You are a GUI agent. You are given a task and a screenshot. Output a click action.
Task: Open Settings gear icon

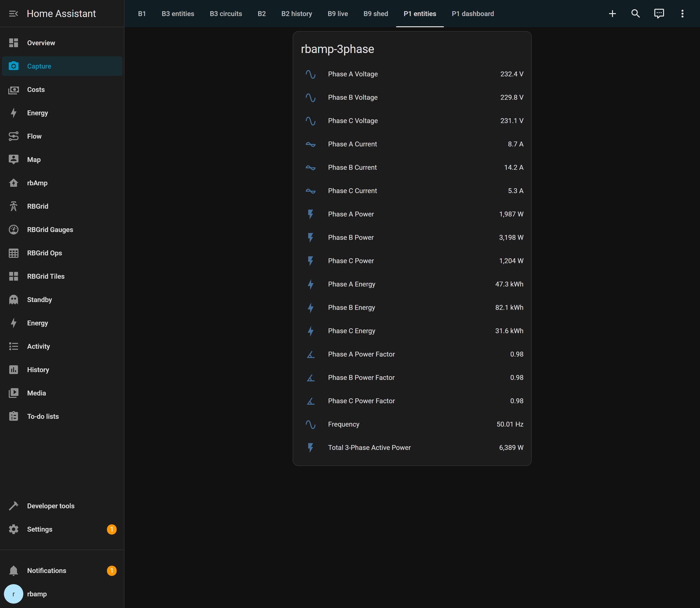click(x=13, y=529)
